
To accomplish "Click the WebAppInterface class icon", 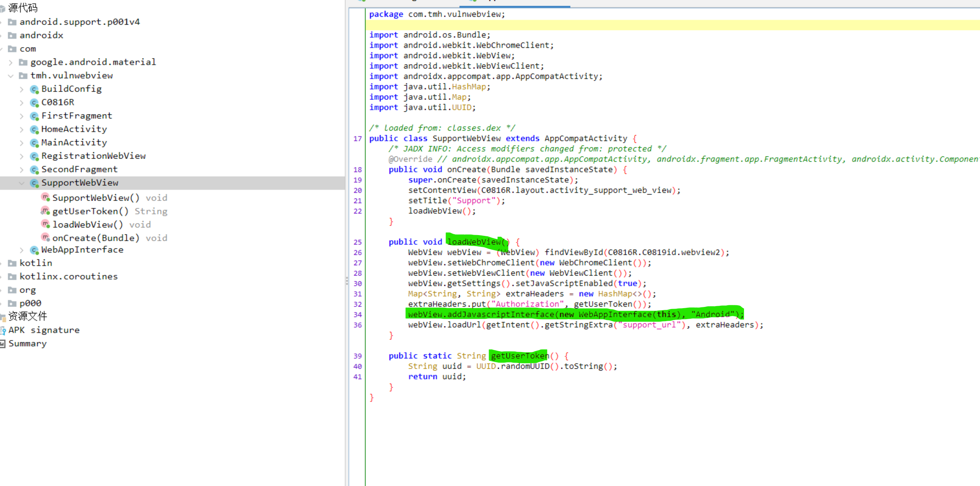I will tap(35, 250).
